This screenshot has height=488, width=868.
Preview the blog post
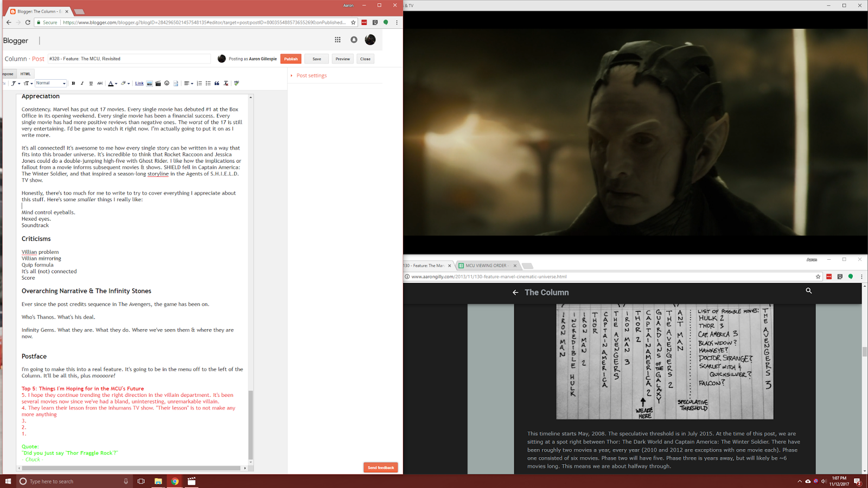pyautogui.click(x=342, y=59)
